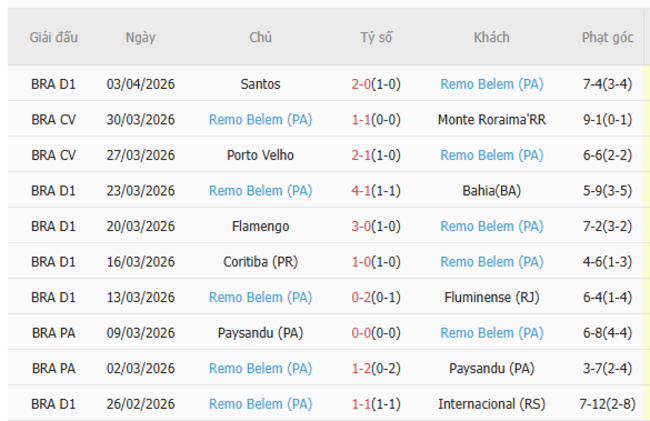
Task: Click the Giải đấu column header
Action: point(54,38)
